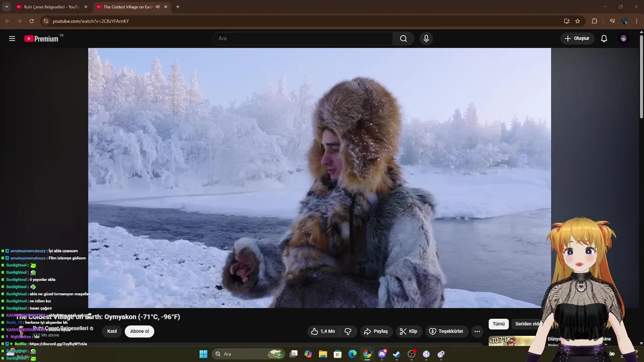The width and height of the screenshot is (644, 362).
Task: Install the app via address bar install icon
Action: 567,21
